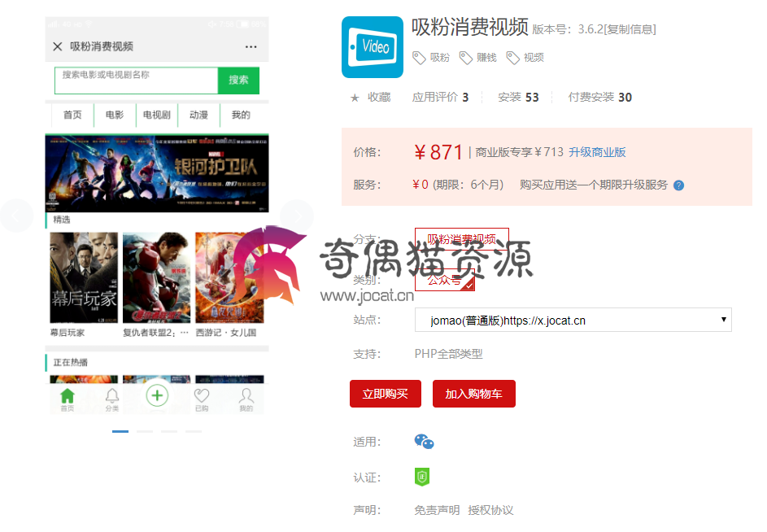
Task: Close the phone preview with the X icon
Action: point(57,46)
